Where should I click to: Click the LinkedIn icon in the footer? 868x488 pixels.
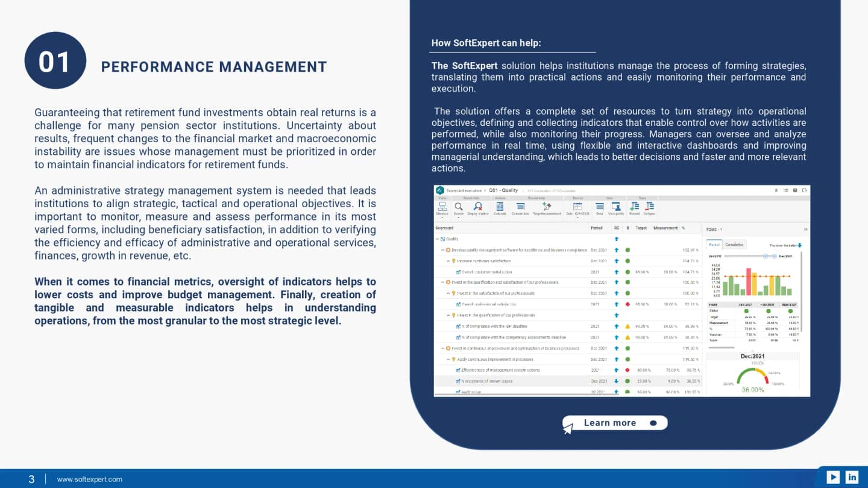point(852,477)
